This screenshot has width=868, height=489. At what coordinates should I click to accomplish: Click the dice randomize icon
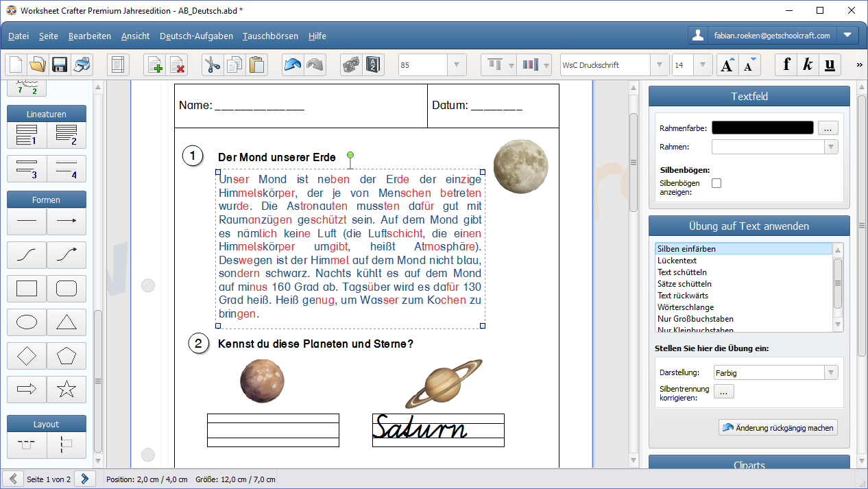tap(351, 65)
